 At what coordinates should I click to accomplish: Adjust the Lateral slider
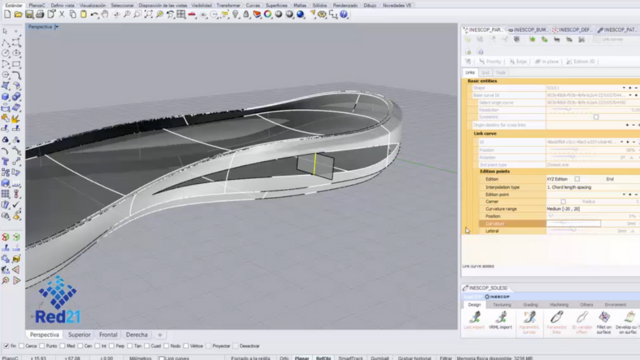pyautogui.click(x=573, y=231)
